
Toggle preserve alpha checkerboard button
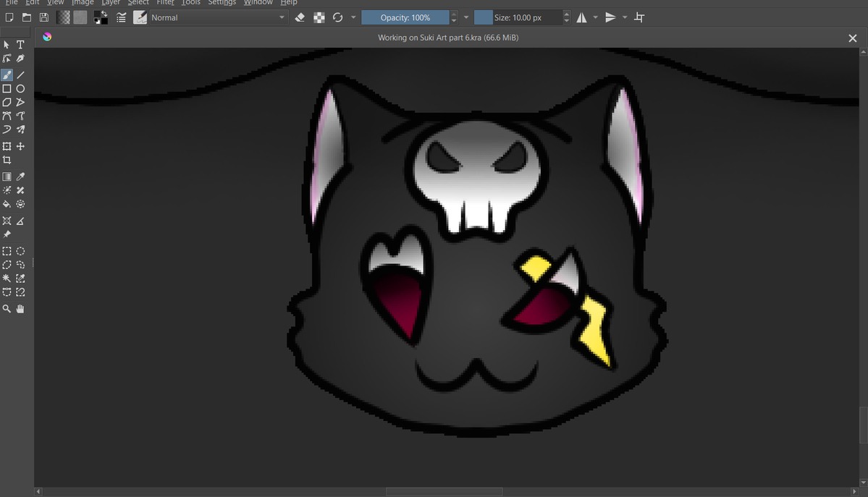tap(319, 17)
